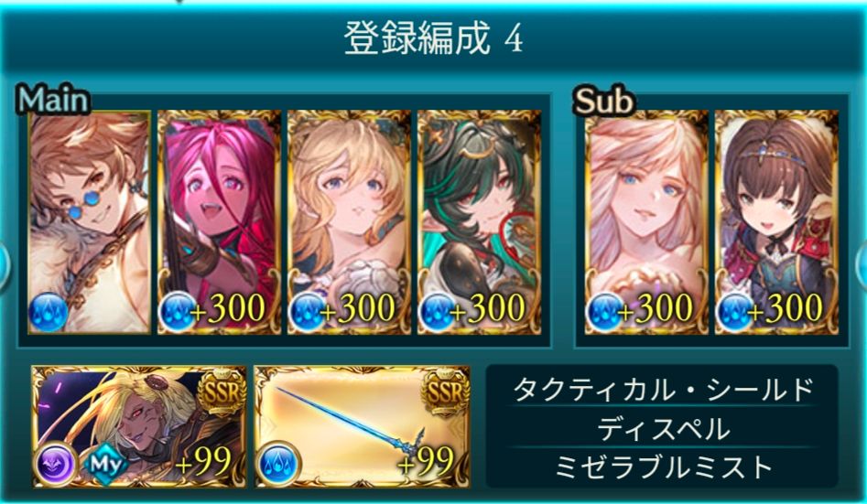The height and width of the screenshot is (504, 867).
Task: Select the blonde character in Main party
Action: (x=350, y=222)
